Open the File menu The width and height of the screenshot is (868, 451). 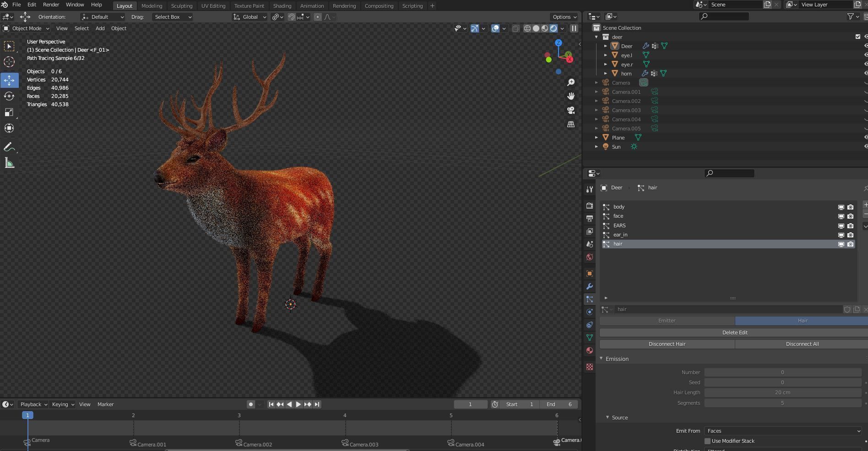pos(16,5)
